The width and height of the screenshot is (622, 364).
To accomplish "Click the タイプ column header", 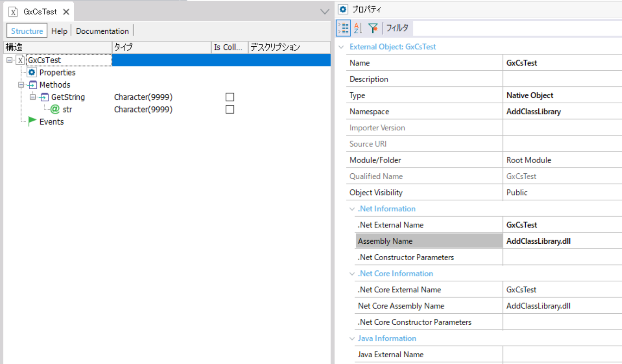I will tap(162, 47).
